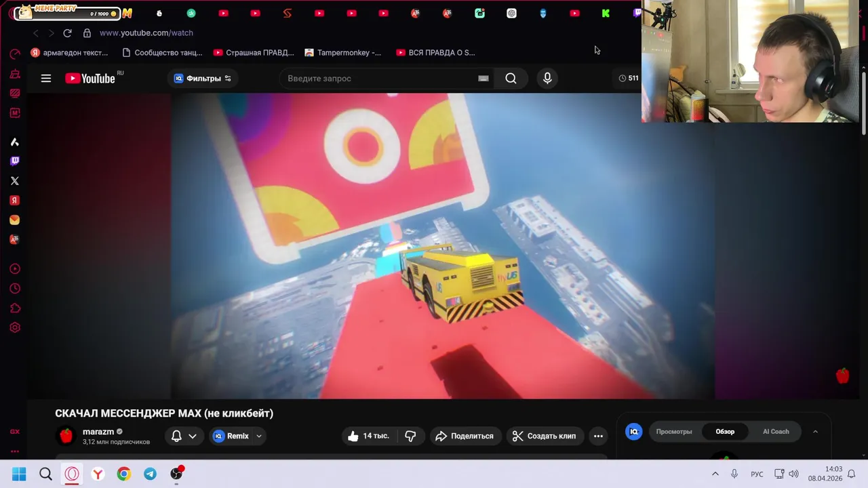The width and height of the screenshot is (868, 488).
Task: Show hidden tray icons with the chevron
Action: 715,474
